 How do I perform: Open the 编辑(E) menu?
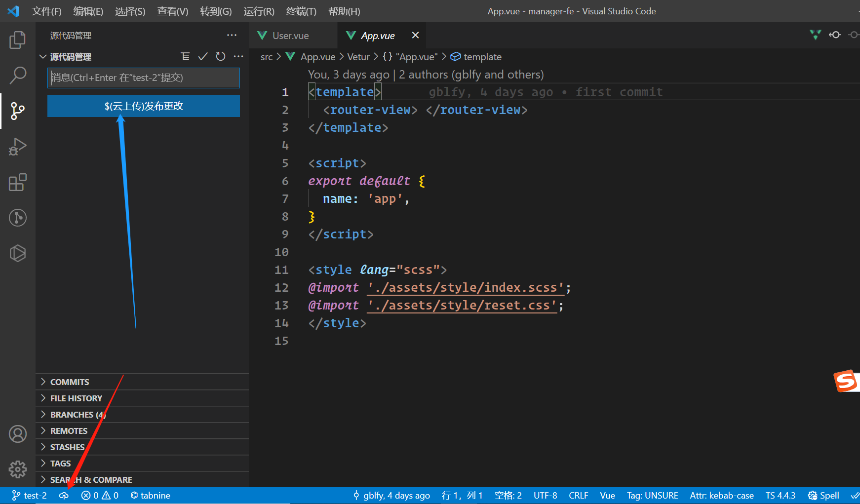coord(88,11)
